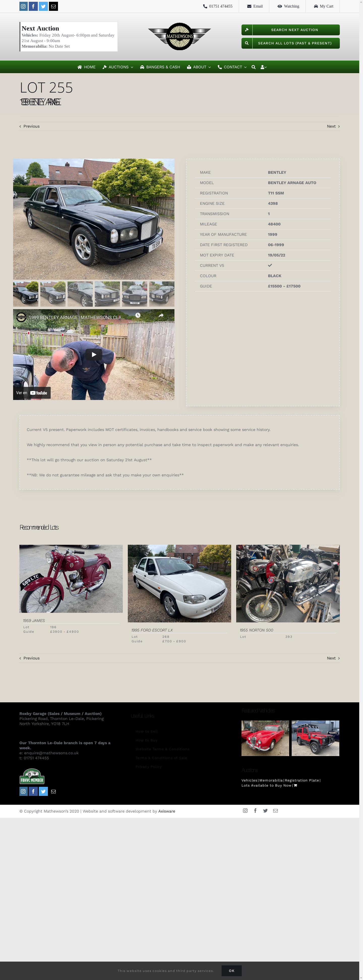This screenshot has width=363, height=980.
Task: Click YouTube share arrow icon on video
Action: [x=161, y=316]
